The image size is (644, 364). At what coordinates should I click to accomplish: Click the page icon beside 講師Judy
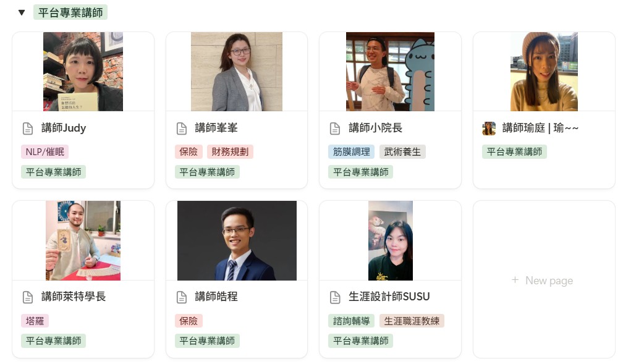tap(28, 129)
